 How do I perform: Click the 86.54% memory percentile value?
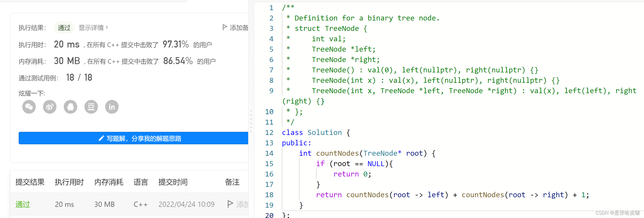(x=178, y=61)
